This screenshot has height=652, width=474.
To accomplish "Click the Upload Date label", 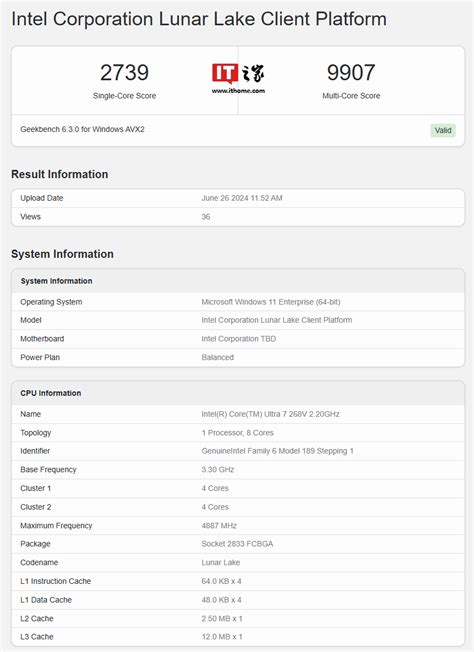I will point(42,198).
